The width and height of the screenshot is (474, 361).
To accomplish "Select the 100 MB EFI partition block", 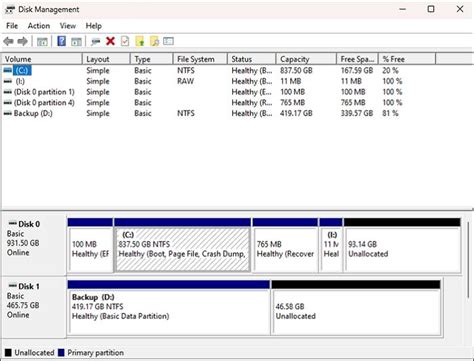I will 90,245.
